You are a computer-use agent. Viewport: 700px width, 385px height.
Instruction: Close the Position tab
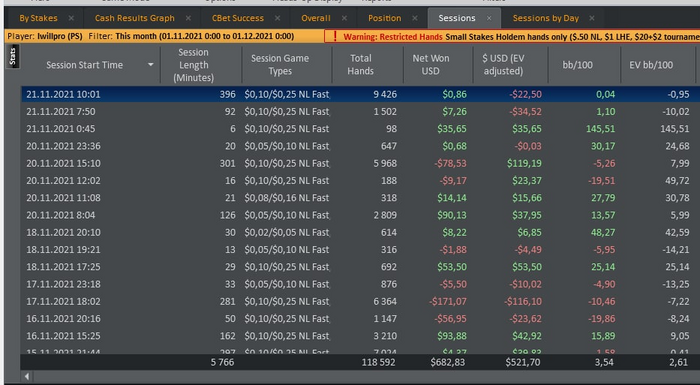click(415, 18)
